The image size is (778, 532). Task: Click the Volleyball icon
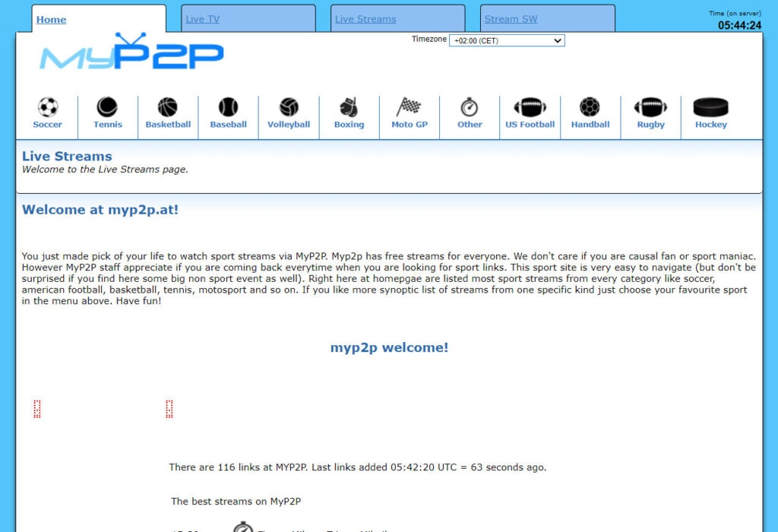pos(289,107)
